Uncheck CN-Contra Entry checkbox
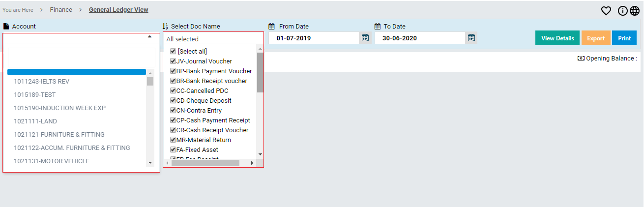644x207 pixels. click(x=173, y=111)
